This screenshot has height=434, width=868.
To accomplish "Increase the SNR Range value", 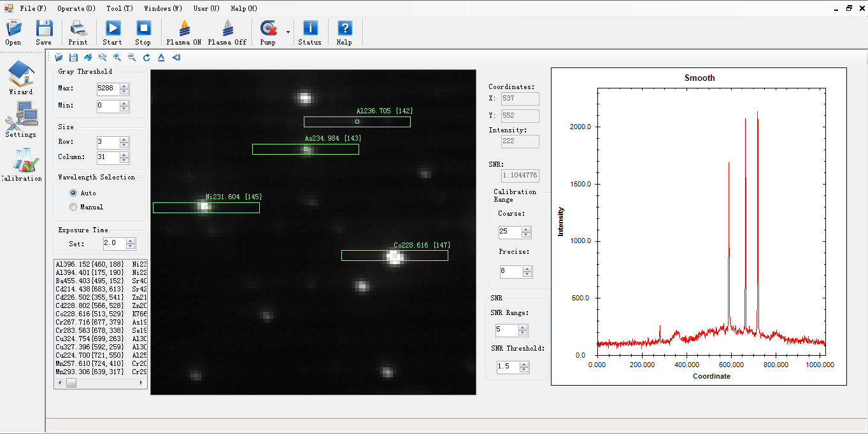I will click(523, 328).
